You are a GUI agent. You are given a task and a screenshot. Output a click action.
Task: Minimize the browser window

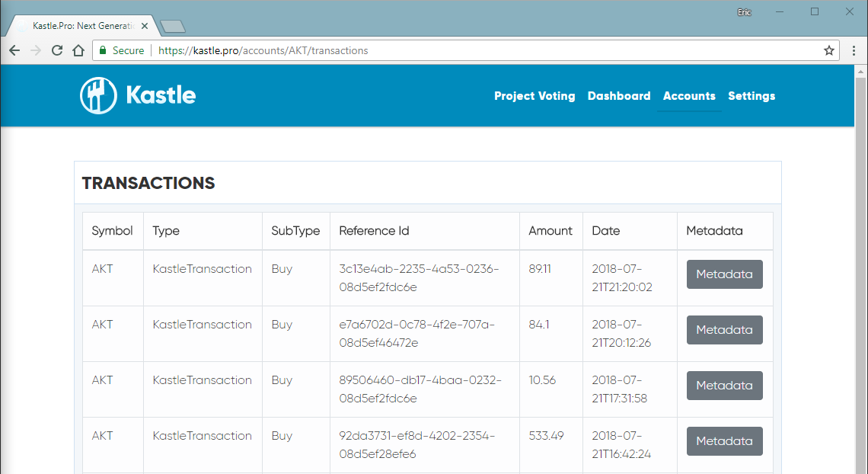coord(780,11)
